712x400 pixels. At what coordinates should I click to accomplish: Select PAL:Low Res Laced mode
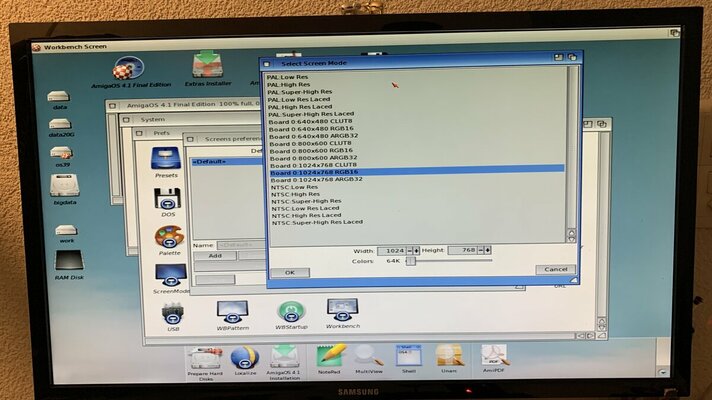click(299, 99)
